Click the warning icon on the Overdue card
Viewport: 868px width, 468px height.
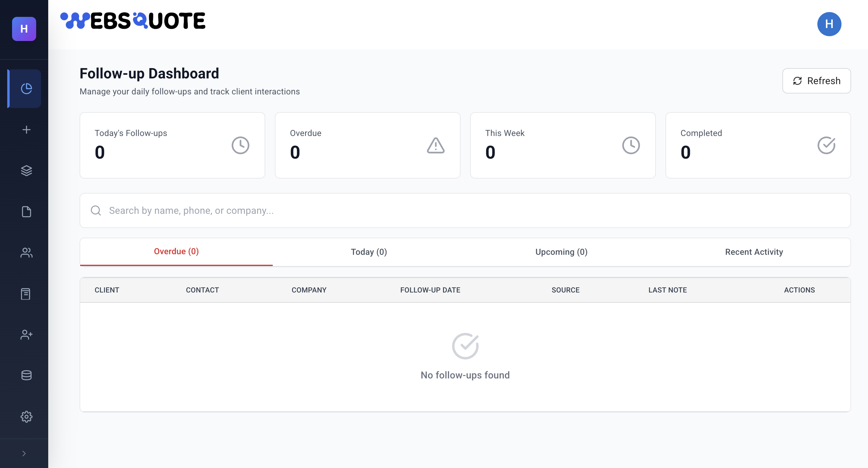point(435,145)
